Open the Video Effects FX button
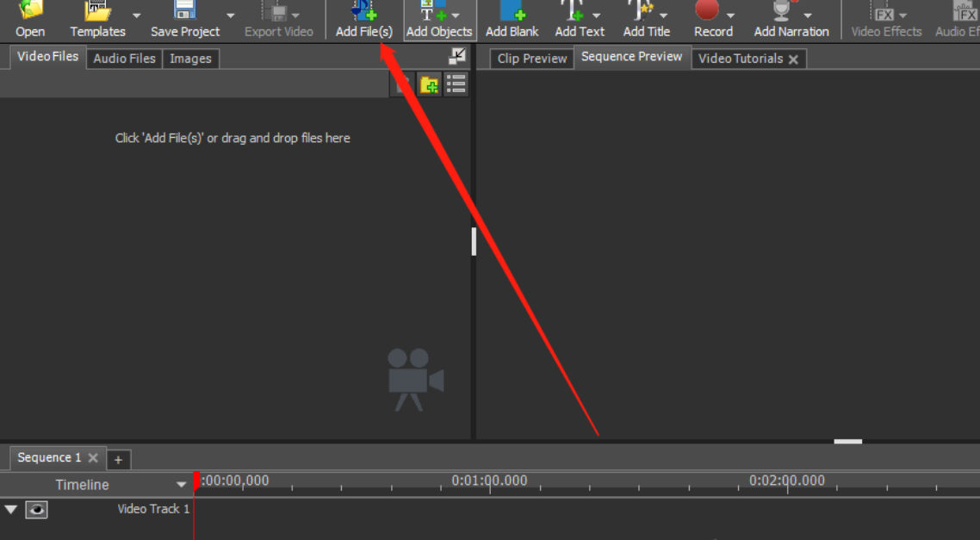980x540 pixels. [x=885, y=21]
